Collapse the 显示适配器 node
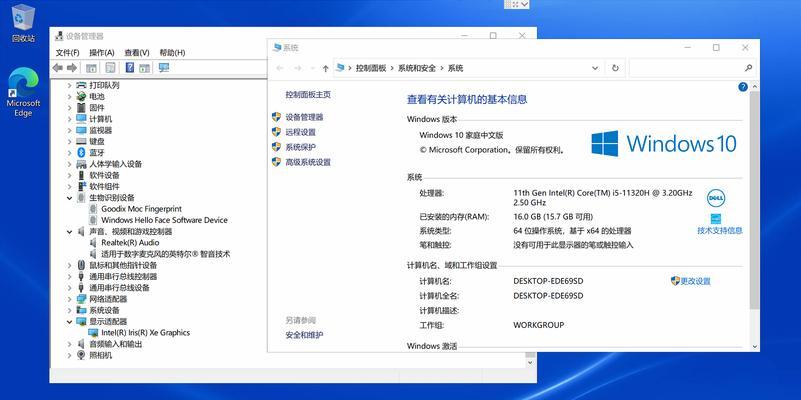The width and height of the screenshot is (801, 400). coord(69,321)
